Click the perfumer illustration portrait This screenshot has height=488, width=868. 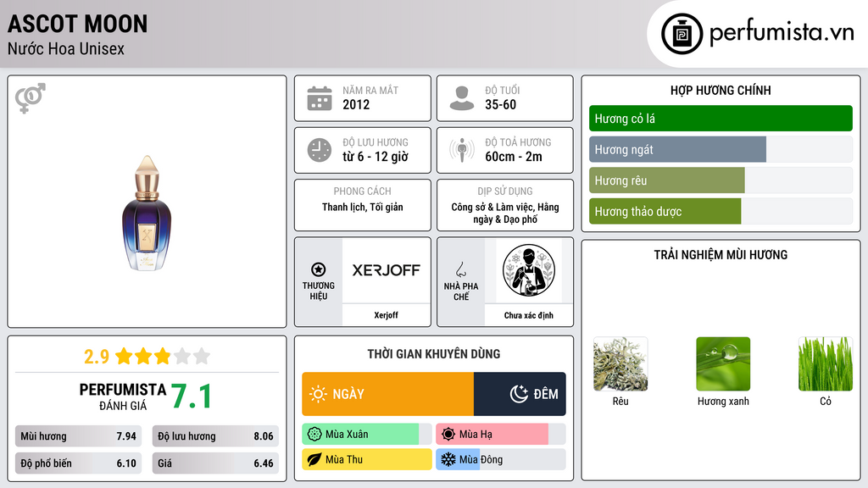(x=529, y=270)
